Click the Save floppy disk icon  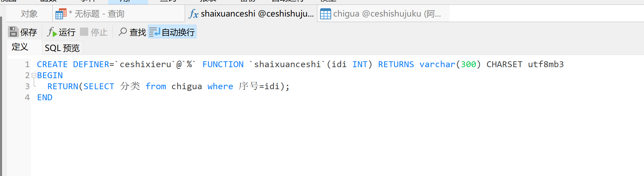13,32
